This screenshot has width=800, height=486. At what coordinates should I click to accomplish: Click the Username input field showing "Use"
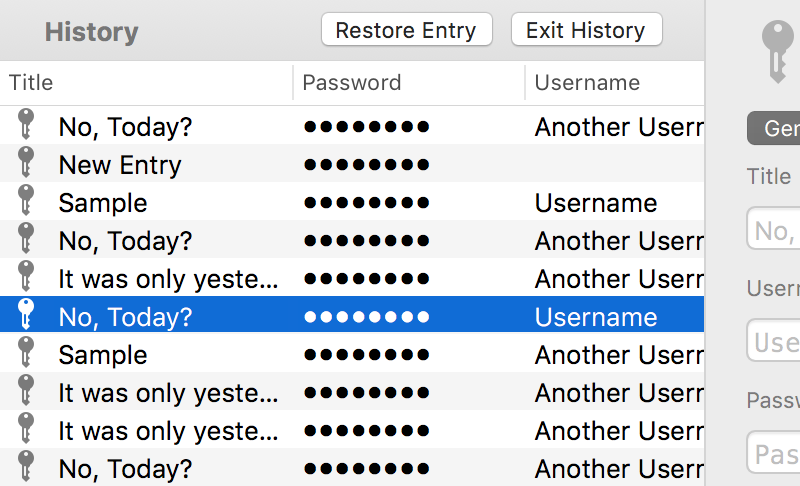click(773, 340)
